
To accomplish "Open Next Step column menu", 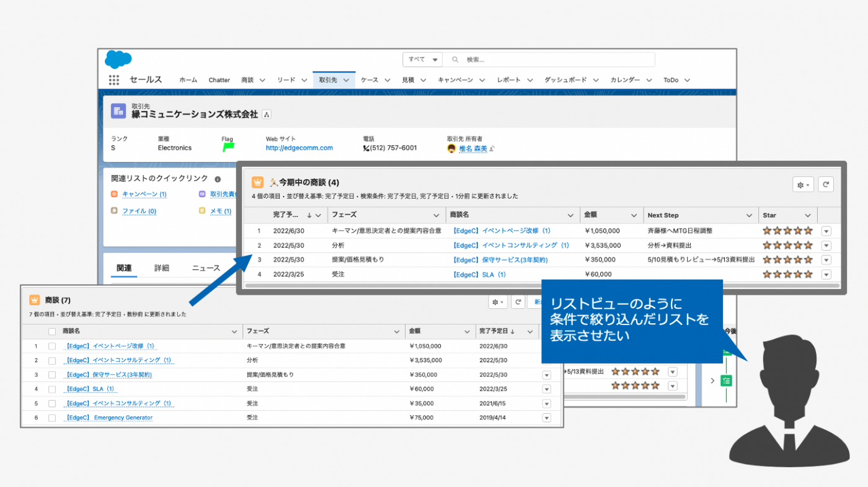I will tap(749, 215).
